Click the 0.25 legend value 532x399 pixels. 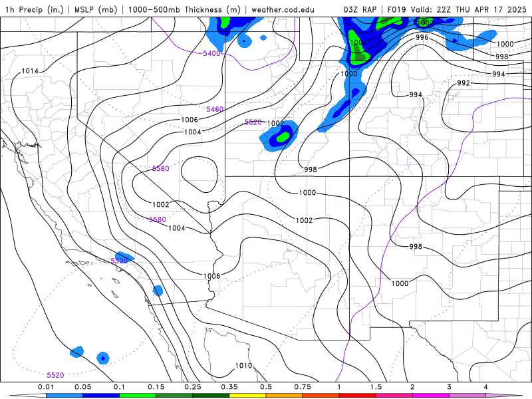coord(193,387)
